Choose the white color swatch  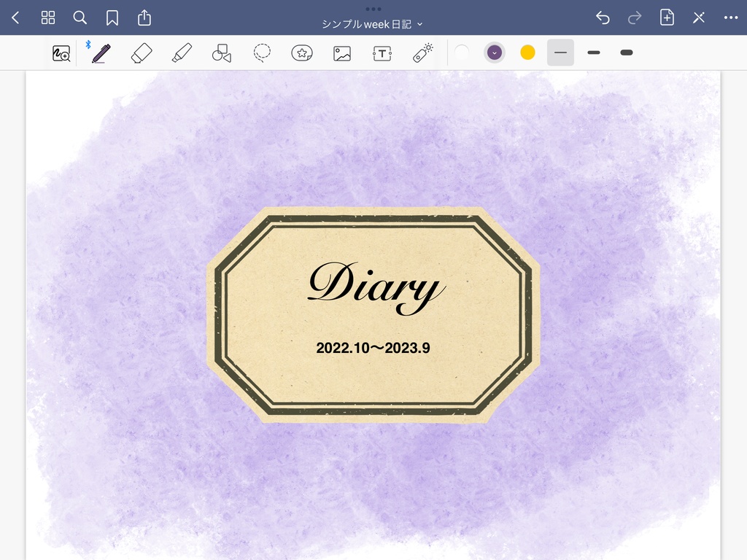(x=461, y=52)
